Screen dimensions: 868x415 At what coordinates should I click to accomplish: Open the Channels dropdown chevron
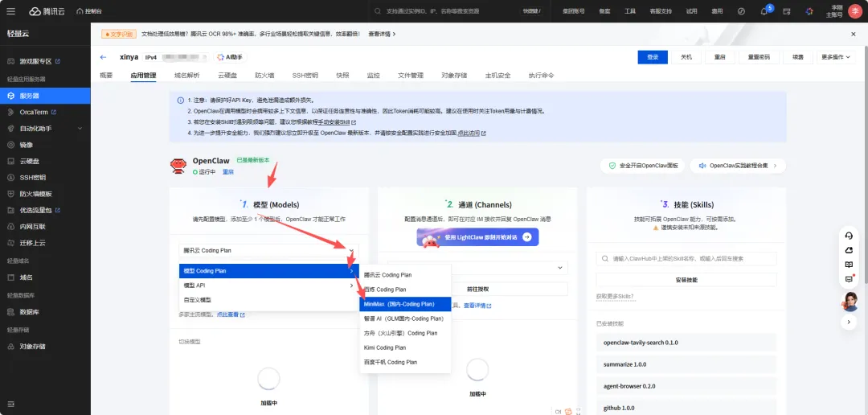point(560,268)
